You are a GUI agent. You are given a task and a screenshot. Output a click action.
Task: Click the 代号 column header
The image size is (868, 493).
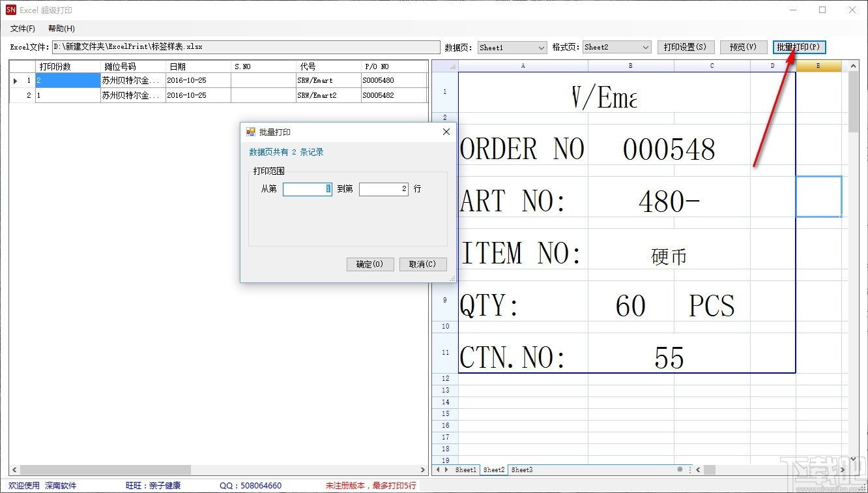click(x=328, y=67)
